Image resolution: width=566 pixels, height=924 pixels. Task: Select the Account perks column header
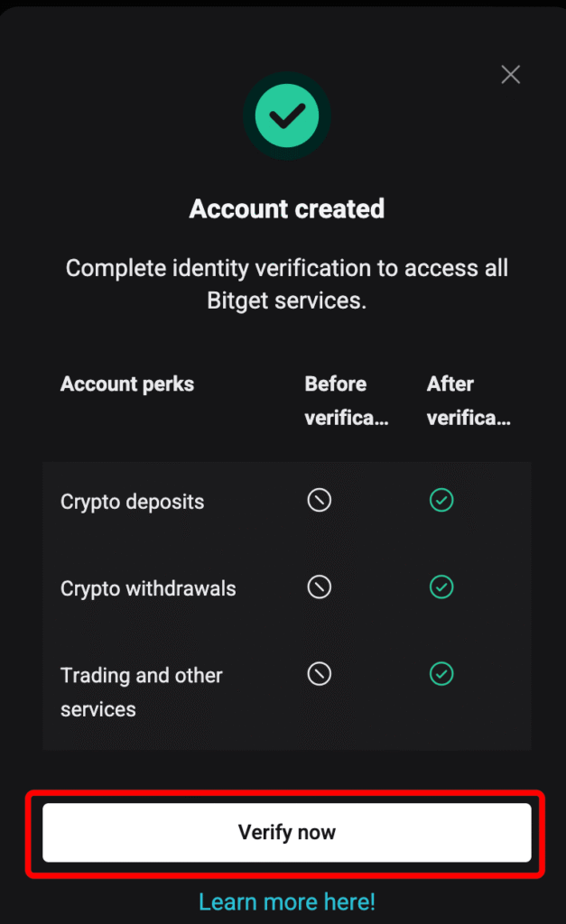[x=127, y=384]
